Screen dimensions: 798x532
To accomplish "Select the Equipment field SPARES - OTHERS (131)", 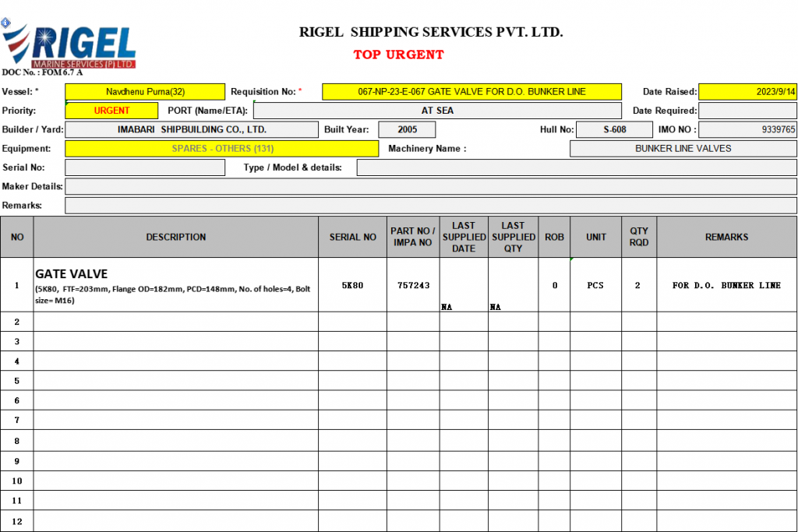I will (222, 149).
